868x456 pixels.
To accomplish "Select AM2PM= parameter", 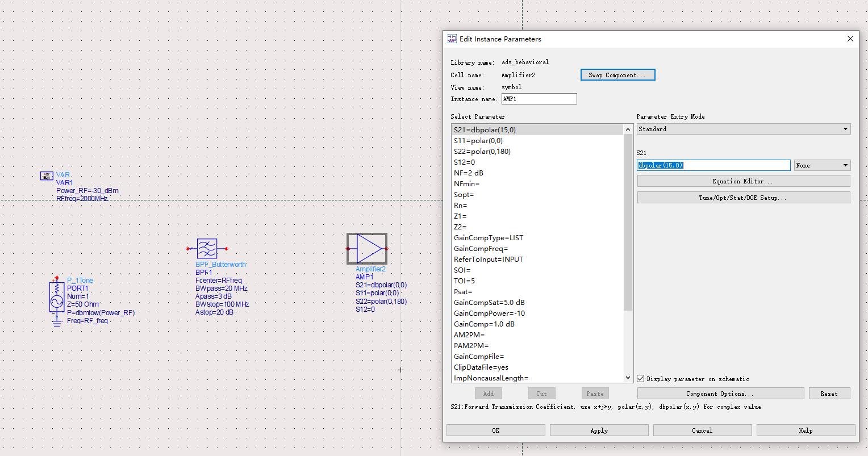I will 537,335.
